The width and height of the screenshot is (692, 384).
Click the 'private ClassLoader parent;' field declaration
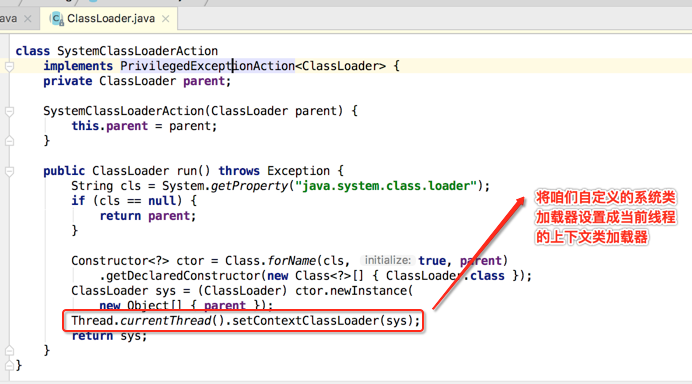coord(137,81)
